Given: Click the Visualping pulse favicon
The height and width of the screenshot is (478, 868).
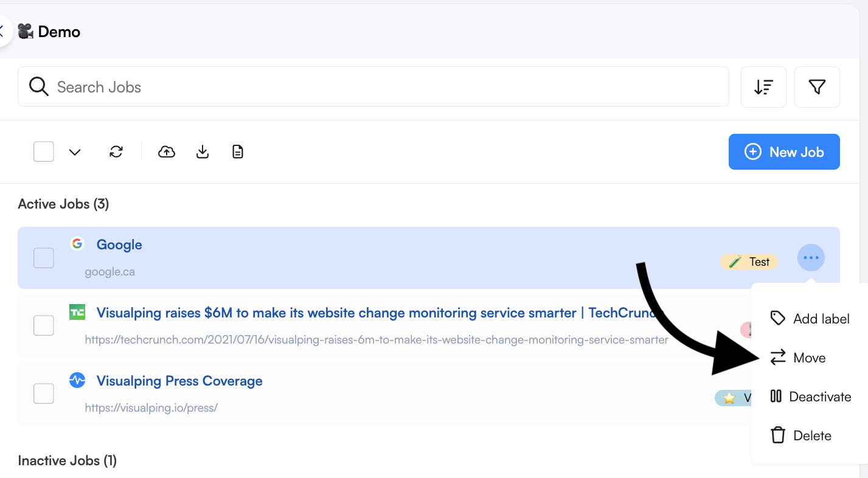Looking at the screenshot, I should pyautogui.click(x=77, y=381).
